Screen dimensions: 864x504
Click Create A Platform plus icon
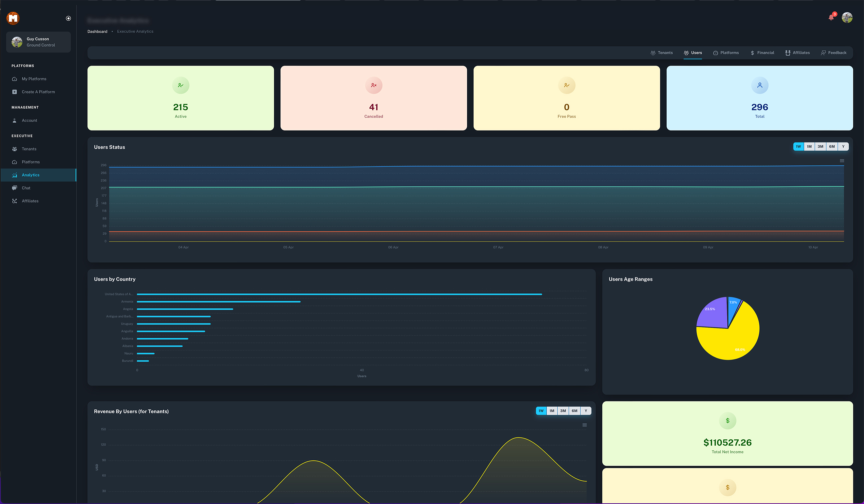tap(14, 92)
